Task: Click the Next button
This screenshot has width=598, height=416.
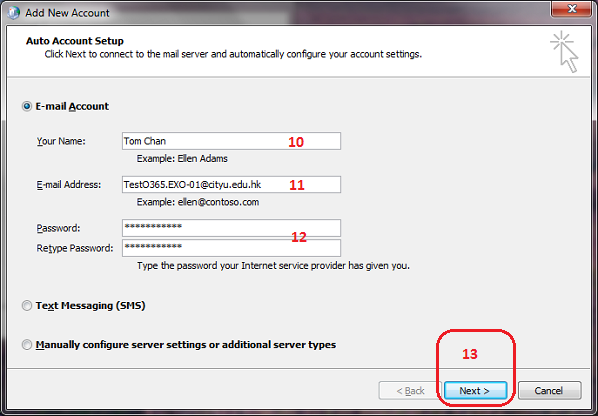Action: tap(475, 390)
